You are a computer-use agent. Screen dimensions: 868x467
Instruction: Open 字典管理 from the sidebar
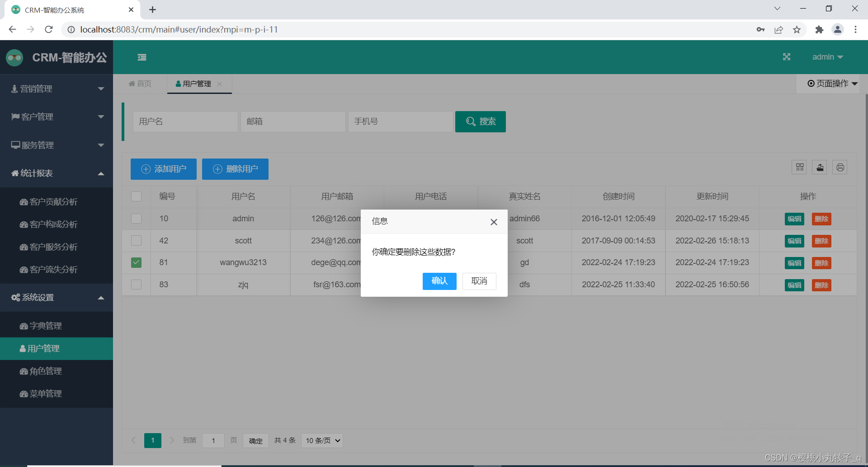click(x=40, y=325)
